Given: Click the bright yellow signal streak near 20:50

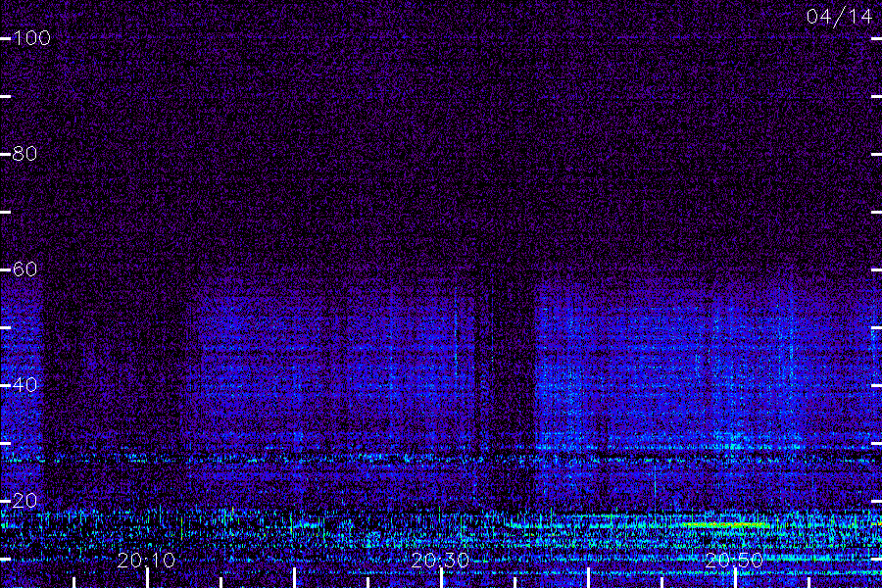Looking at the screenshot, I should (x=725, y=525).
